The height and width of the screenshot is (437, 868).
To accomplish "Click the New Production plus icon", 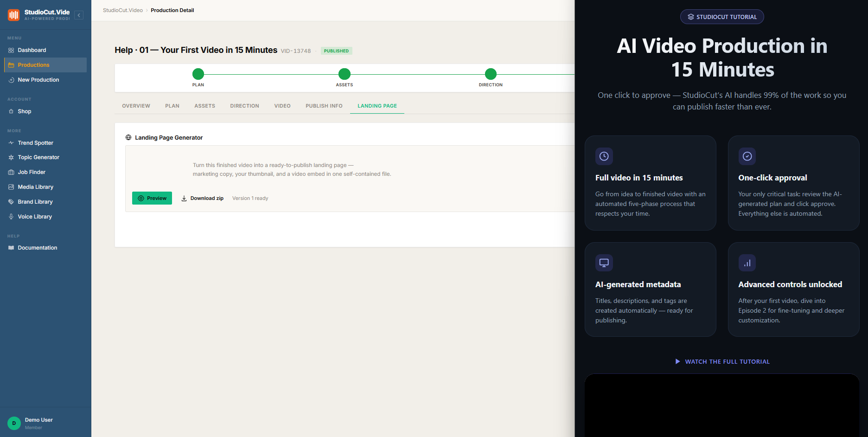I will click(11, 80).
